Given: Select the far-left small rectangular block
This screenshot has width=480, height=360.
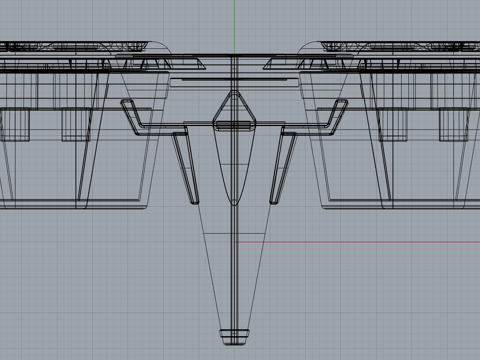Looking at the screenshot, I should (15, 124).
